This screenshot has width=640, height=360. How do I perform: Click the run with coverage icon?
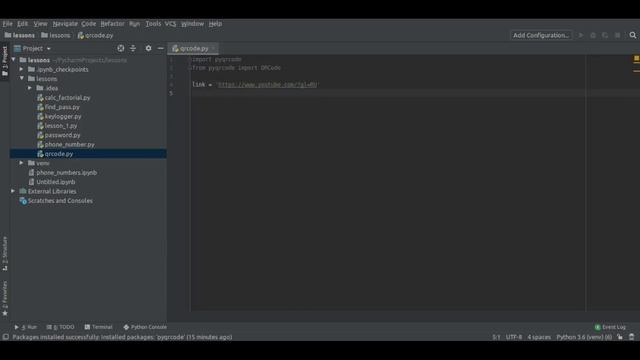click(x=605, y=35)
